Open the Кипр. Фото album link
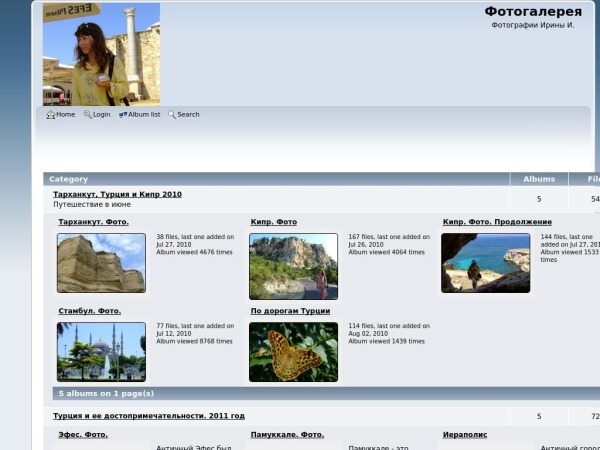Image resolution: width=600 pixels, height=450 pixels. (x=273, y=222)
